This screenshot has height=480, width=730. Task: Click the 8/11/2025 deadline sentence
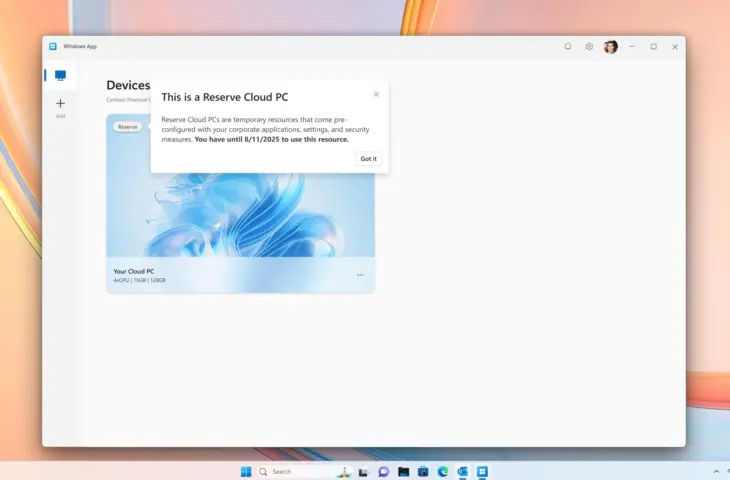click(271, 139)
